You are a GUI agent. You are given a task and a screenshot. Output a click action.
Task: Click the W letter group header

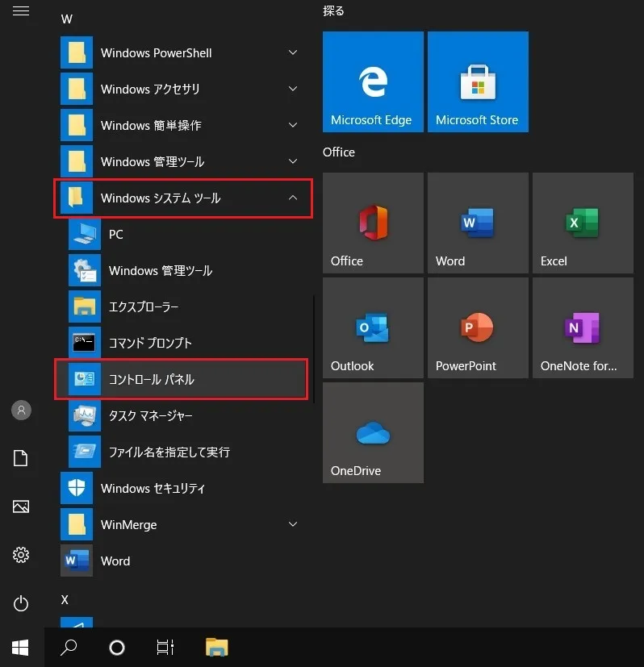click(x=67, y=19)
